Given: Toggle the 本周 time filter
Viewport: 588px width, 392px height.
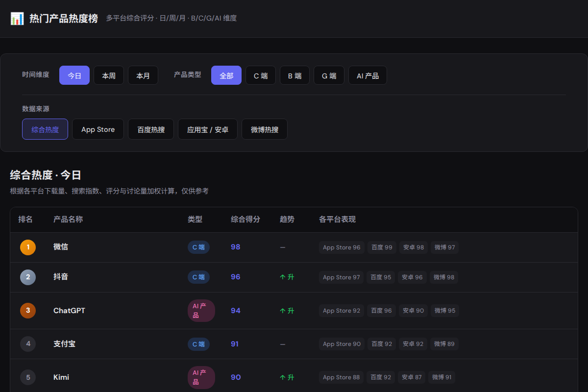Looking at the screenshot, I should tap(108, 75).
